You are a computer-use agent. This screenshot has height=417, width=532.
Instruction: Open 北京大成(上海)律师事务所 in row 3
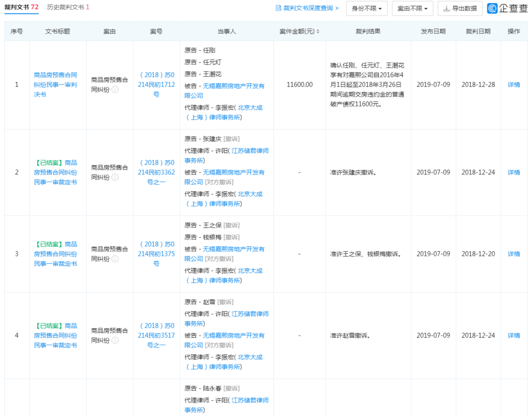pyautogui.click(x=224, y=276)
